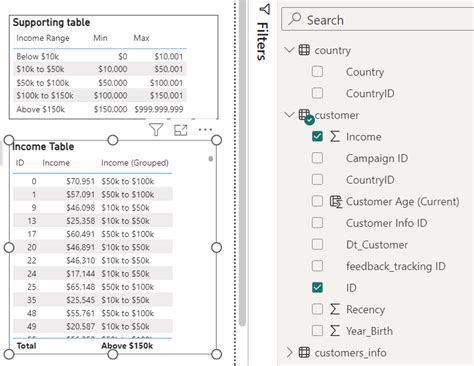This screenshot has width=474, height=366.
Task: Open the more options ellipsis menu
Action: point(205,130)
